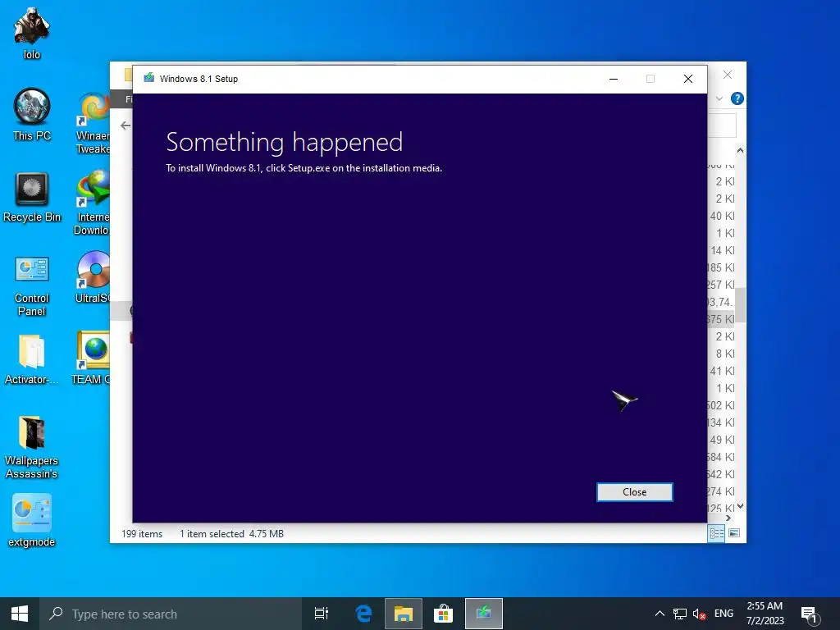
Task: Minimize the Windows 8.1 Setup window
Action: tap(614, 79)
